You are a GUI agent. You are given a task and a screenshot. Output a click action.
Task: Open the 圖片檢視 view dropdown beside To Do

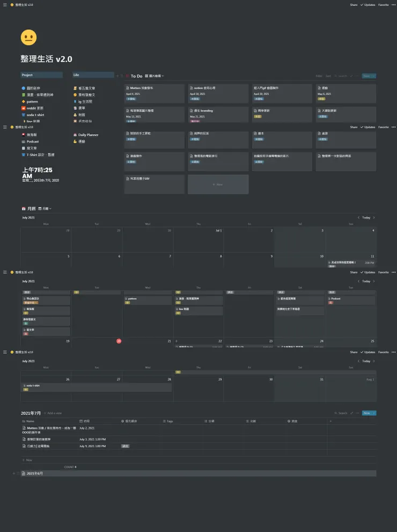click(x=155, y=76)
